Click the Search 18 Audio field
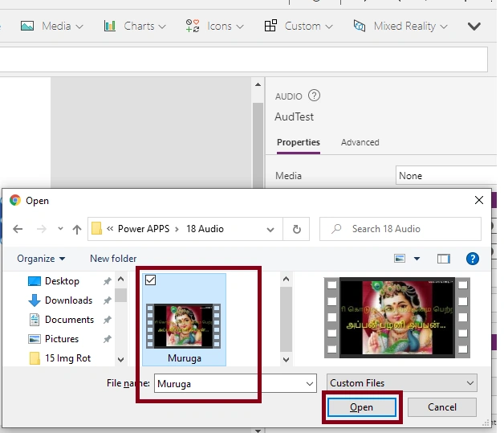 [400, 229]
